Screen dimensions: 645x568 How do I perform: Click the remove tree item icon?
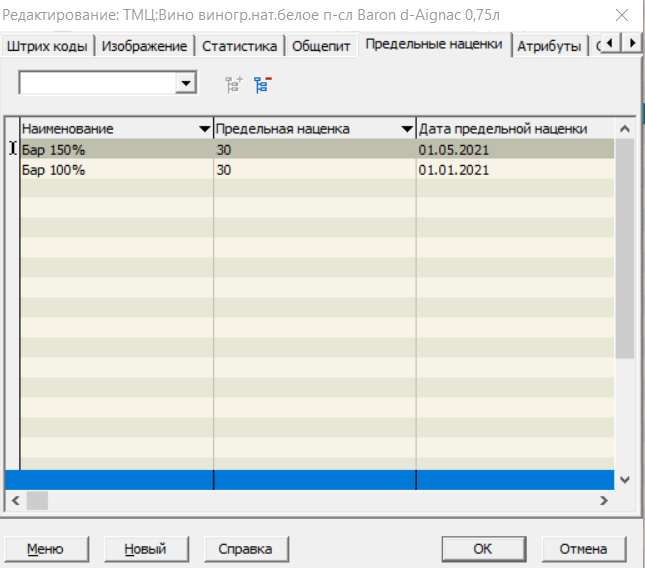(262, 85)
